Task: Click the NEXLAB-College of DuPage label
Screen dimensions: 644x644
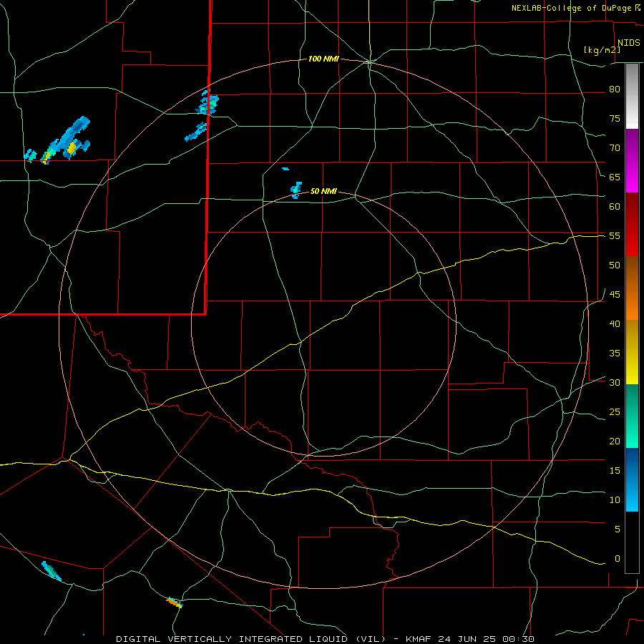Action: tap(571, 8)
